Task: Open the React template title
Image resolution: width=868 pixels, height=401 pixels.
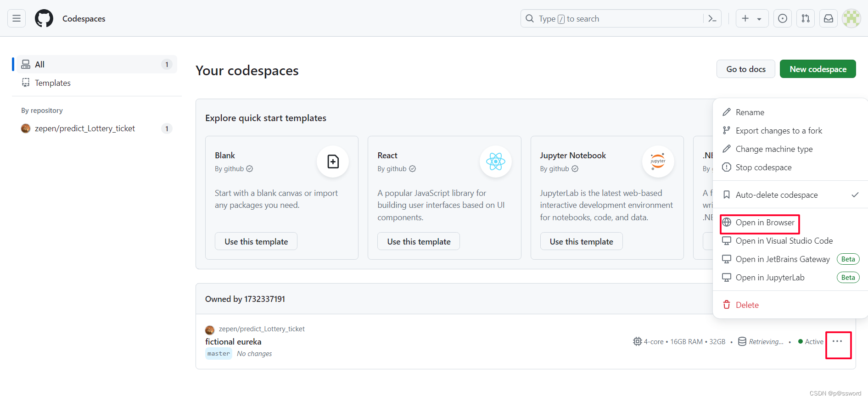Action: pyautogui.click(x=387, y=156)
